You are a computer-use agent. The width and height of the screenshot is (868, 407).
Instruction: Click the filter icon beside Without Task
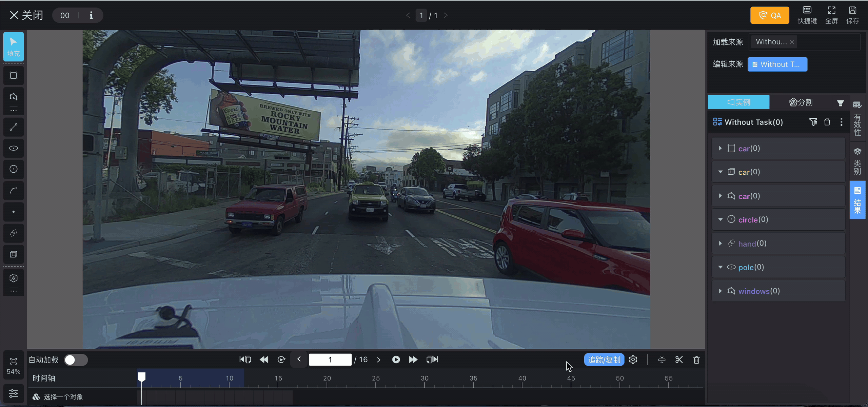[x=813, y=122]
